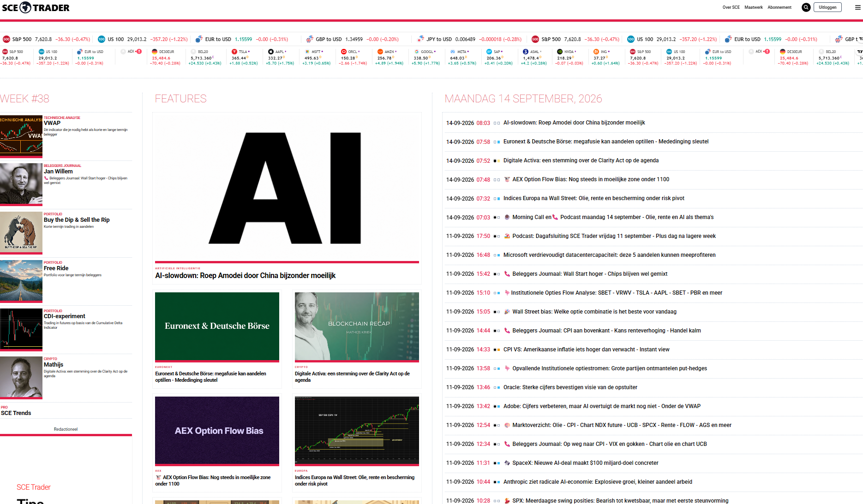Open the Maatwerk menu item
Screen dimensions: 863x504
click(754, 7)
